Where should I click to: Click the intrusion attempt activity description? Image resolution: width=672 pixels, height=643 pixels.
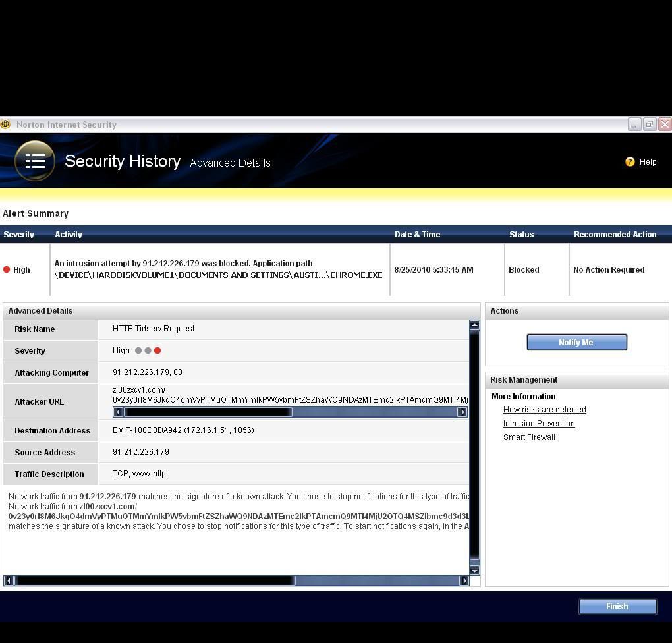(218, 269)
